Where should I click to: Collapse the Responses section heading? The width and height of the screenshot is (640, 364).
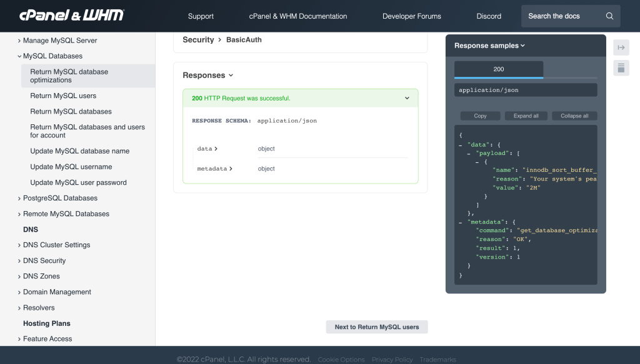(x=207, y=76)
